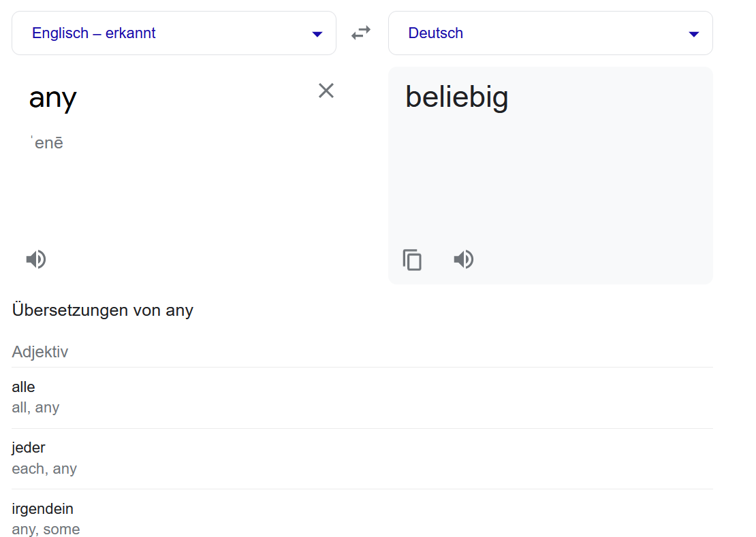Click the arrow in Deutsch selector
The width and height of the screenshot is (756, 537).
click(x=694, y=34)
